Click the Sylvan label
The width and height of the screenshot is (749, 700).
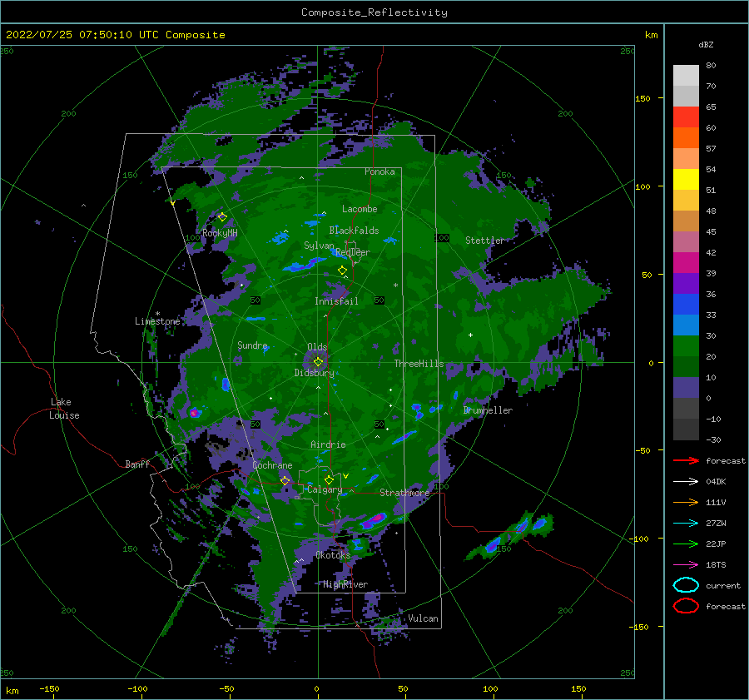pyautogui.click(x=319, y=246)
